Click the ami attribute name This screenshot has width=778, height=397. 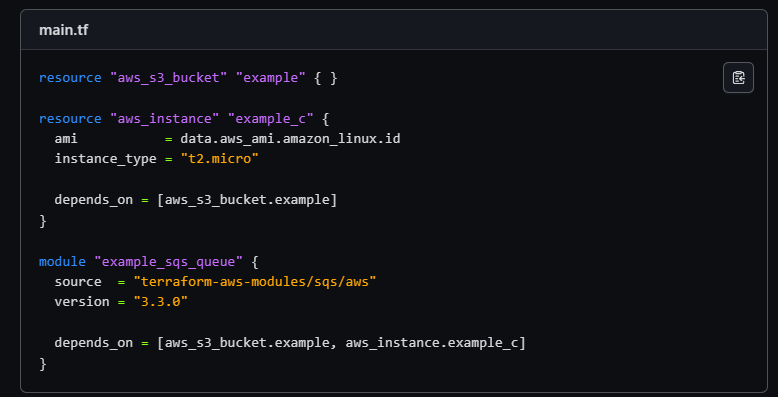66,139
